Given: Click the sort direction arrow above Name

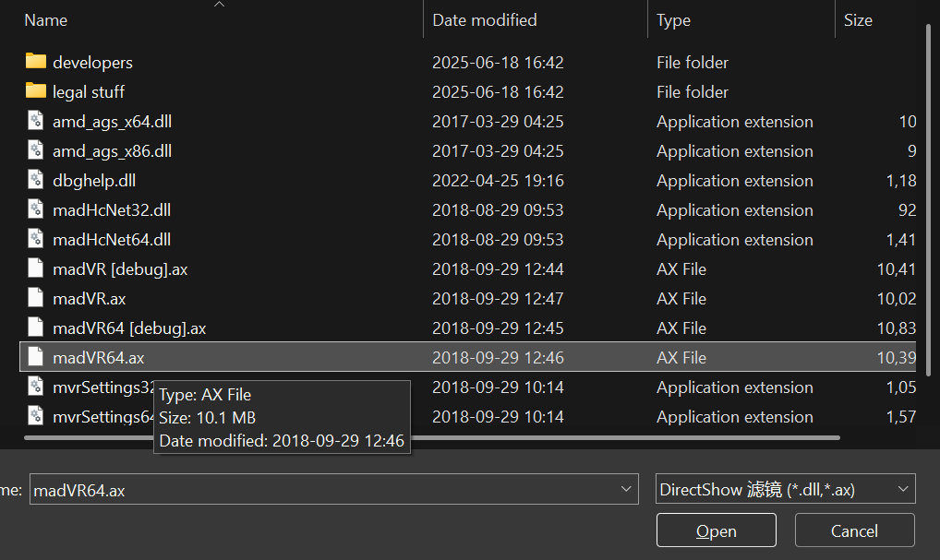Looking at the screenshot, I should pyautogui.click(x=220, y=5).
